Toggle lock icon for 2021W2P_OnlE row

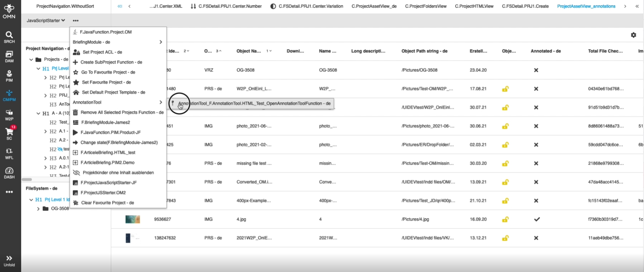tap(505, 238)
